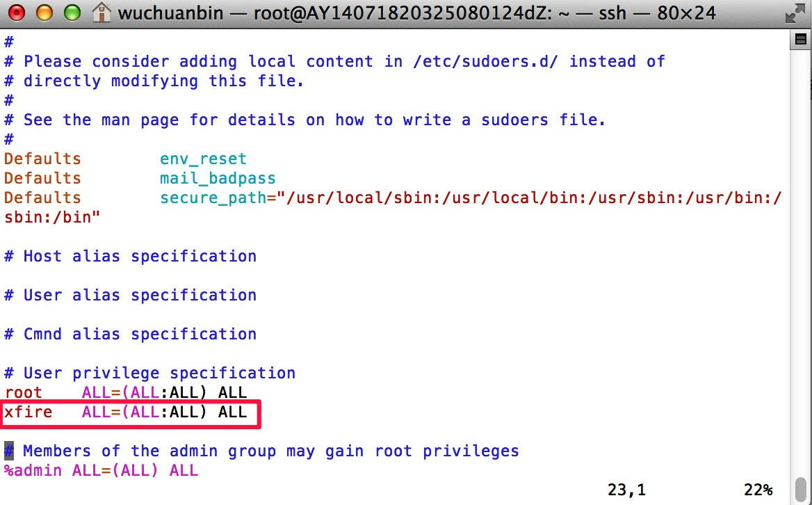Click the root ALL=(ALL:ALL) ALL line
The image size is (812, 505).
point(126,392)
